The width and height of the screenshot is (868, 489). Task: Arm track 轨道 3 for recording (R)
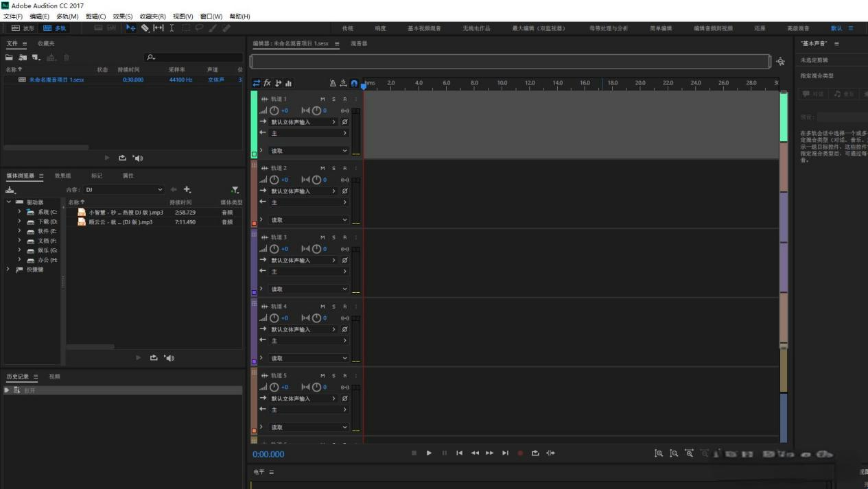pyautogui.click(x=344, y=237)
